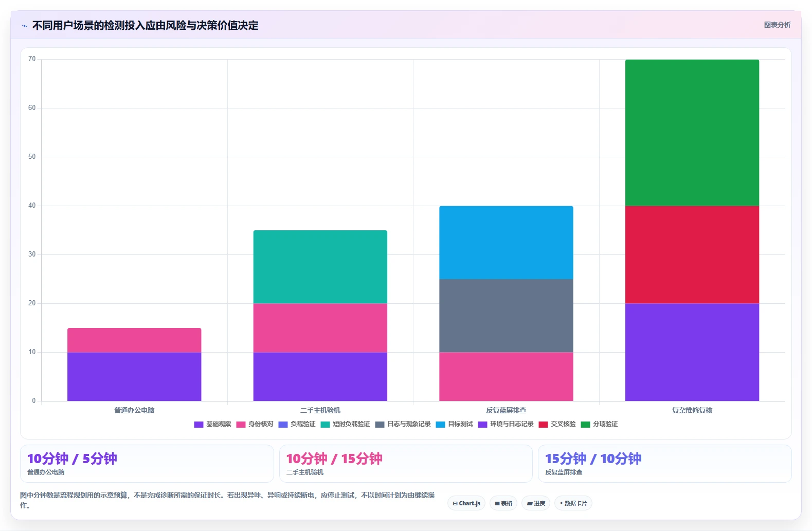Click the green top segment of 复杂维修复核 bar

(692, 133)
